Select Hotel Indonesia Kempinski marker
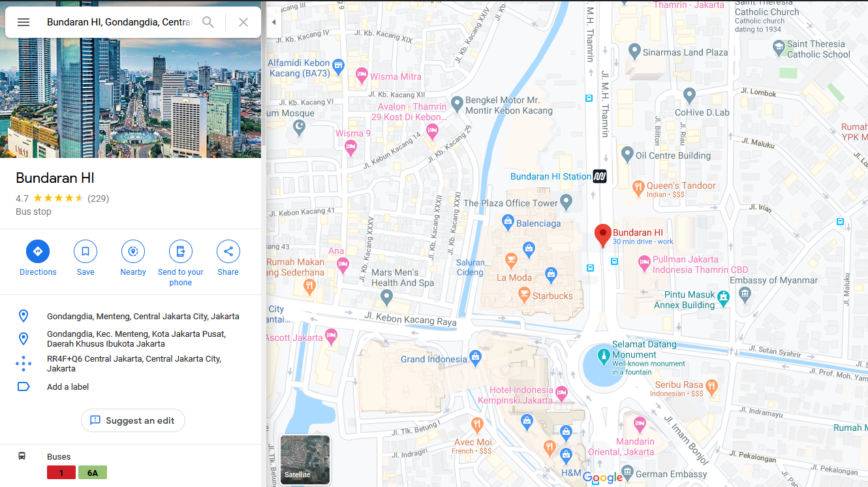 click(561, 393)
